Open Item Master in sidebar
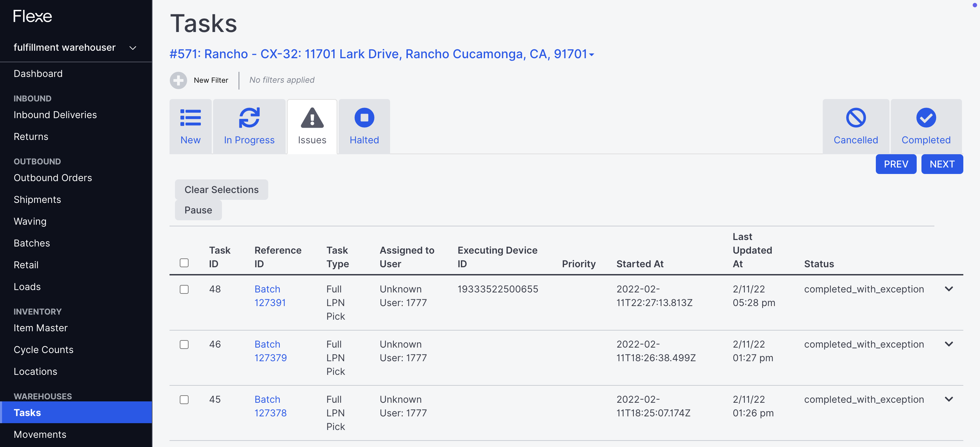980x447 pixels. 40,328
